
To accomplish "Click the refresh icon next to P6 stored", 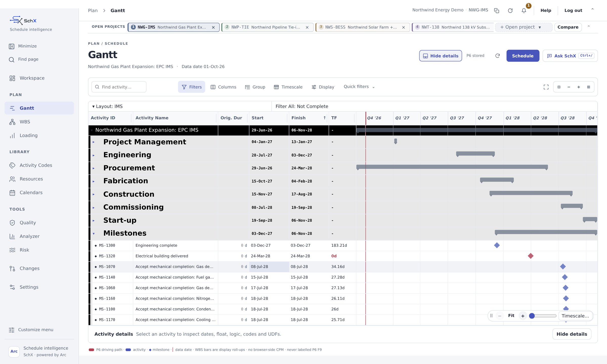I will [497, 56].
